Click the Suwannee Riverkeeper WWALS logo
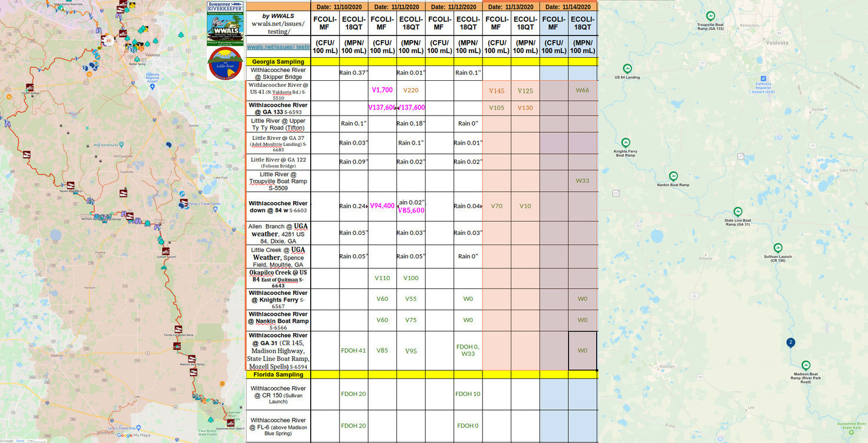Viewport: 868px width, 443px height. pyautogui.click(x=225, y=24)
